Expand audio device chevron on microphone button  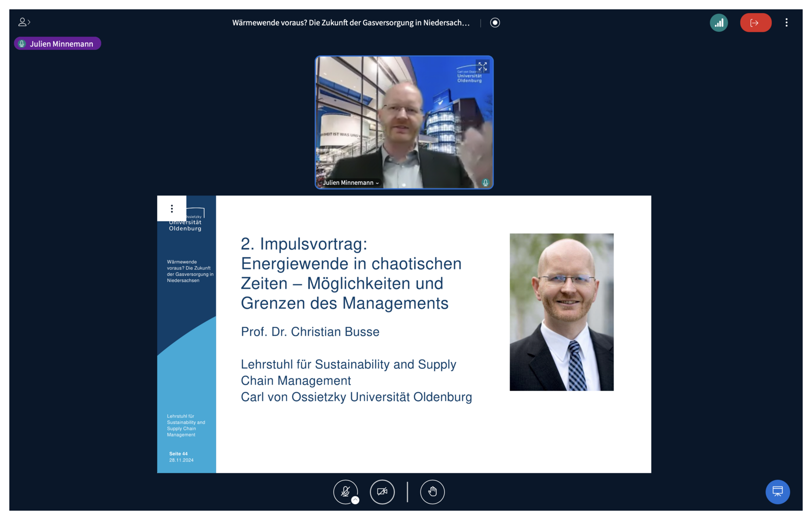click(355, 500)
